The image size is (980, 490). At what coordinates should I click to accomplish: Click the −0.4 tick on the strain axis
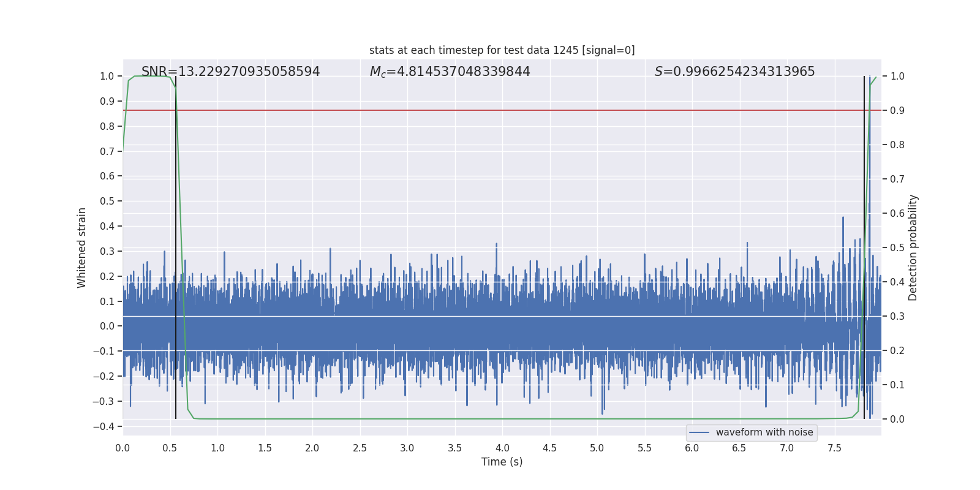[104, 426]
